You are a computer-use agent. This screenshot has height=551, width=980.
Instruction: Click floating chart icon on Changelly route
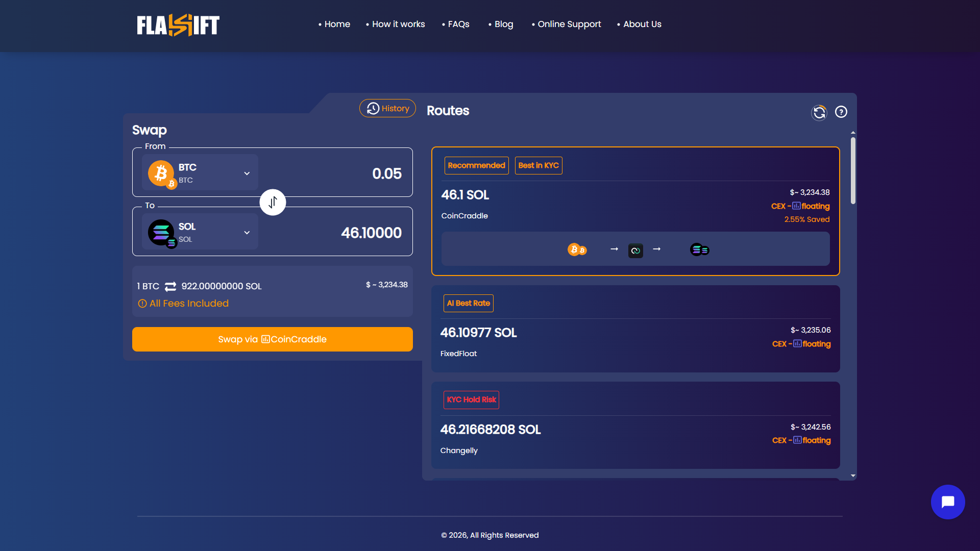point(797,440)
